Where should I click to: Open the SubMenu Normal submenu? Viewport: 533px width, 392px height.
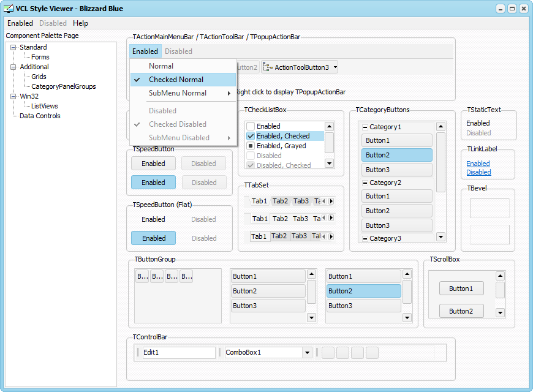click(x=183, y=93)
